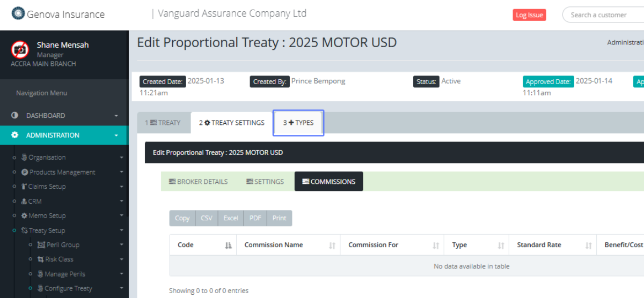644x298 pixels.
Task: Click the Dashboard contrast icon in sidebar
Action: 14,116
